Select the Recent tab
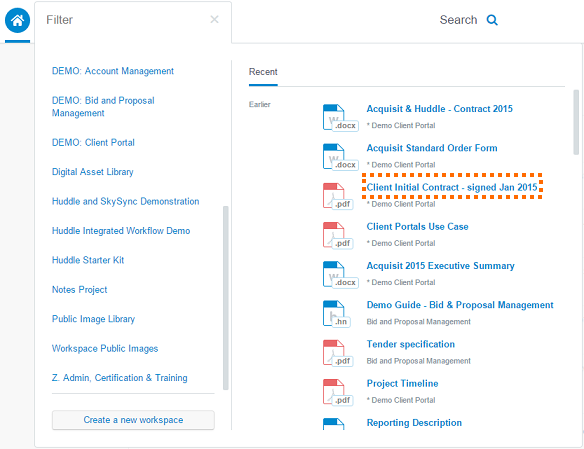 [x=263, y=72]
